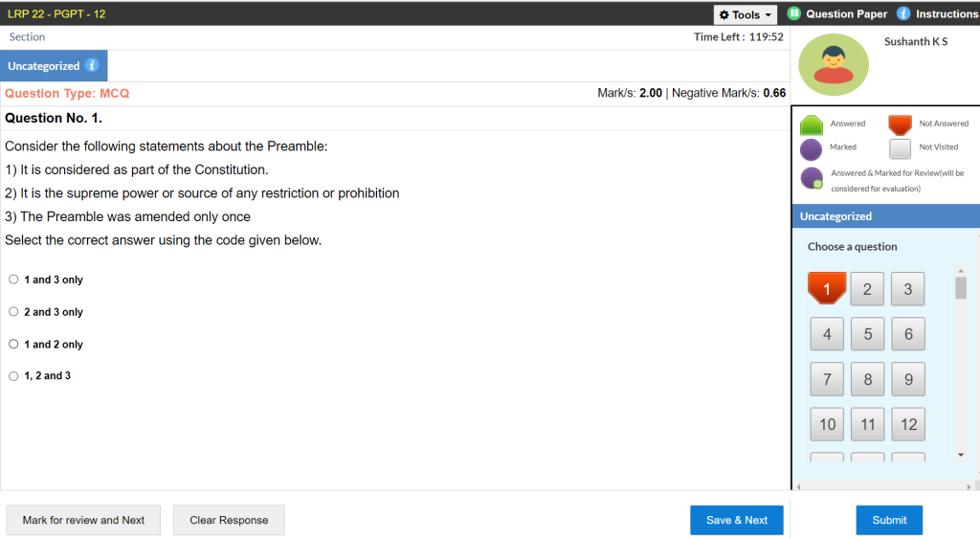This screenshot has width=980, height=539.
Task: Pick the "1, 2 and 3" answer
Action: pyautogui.click(x=13, y=376)
